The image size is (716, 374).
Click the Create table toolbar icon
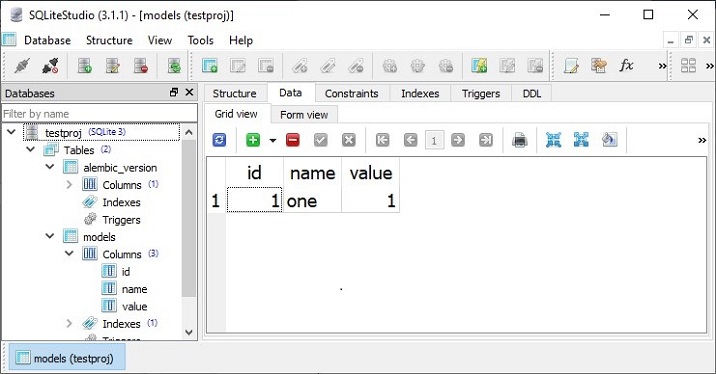(210, 66)
